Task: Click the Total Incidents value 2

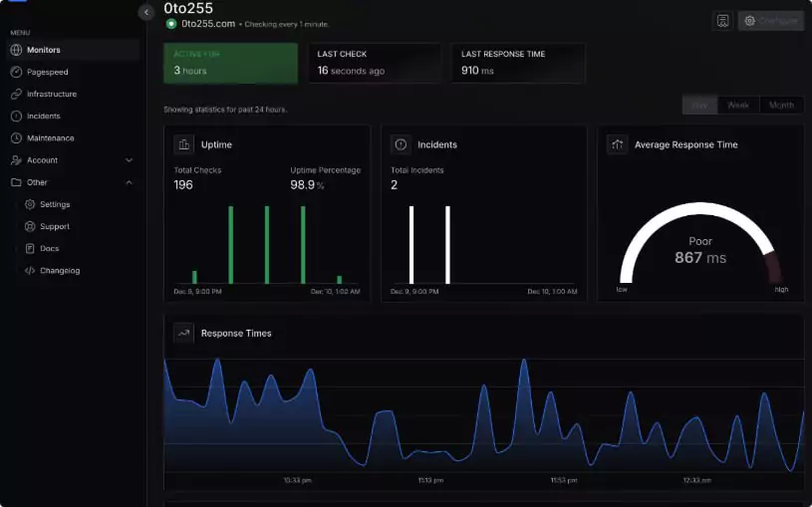Action: pyautogui.click(x=395, y=185)
